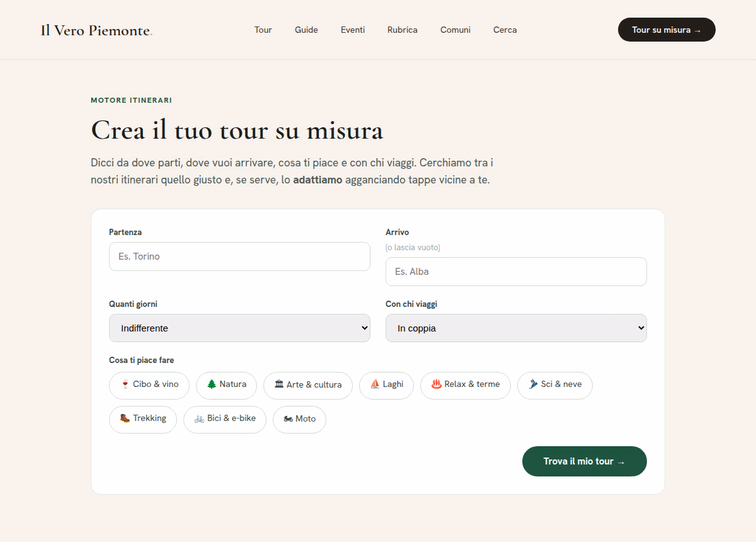Screen dimensions: 756x542
Task: Click the MOTORE ITINERARI label
Action: point(131,100)
